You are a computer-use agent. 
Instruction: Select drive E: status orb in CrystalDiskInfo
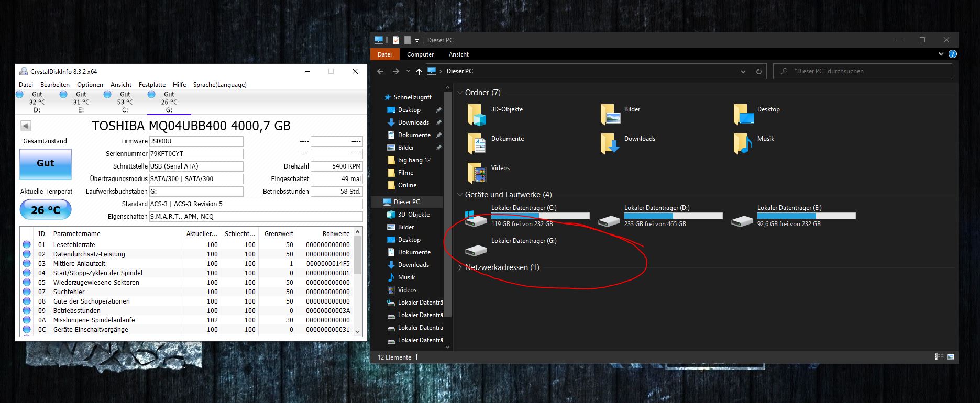pyautogui.click(x=63, y=95)
